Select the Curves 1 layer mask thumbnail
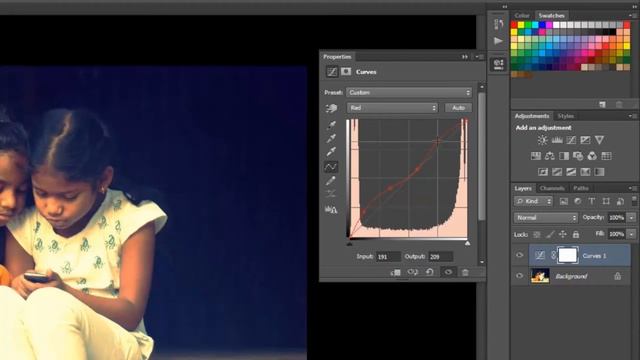The height and width of the screenshot is (360, 640). click(568, 256)
